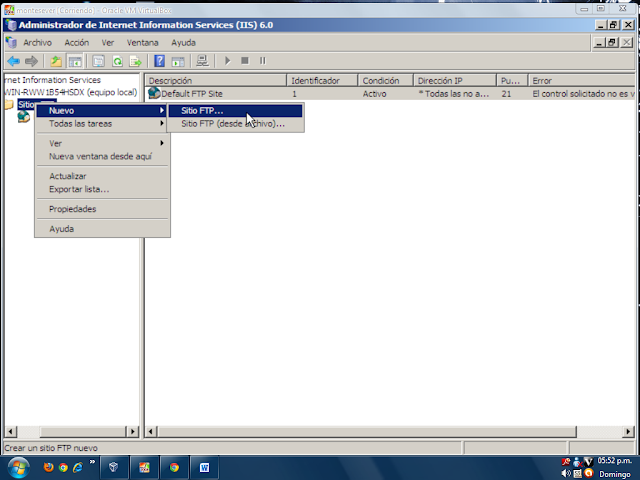Sort by the Dirección IP column header

[455, 80]
